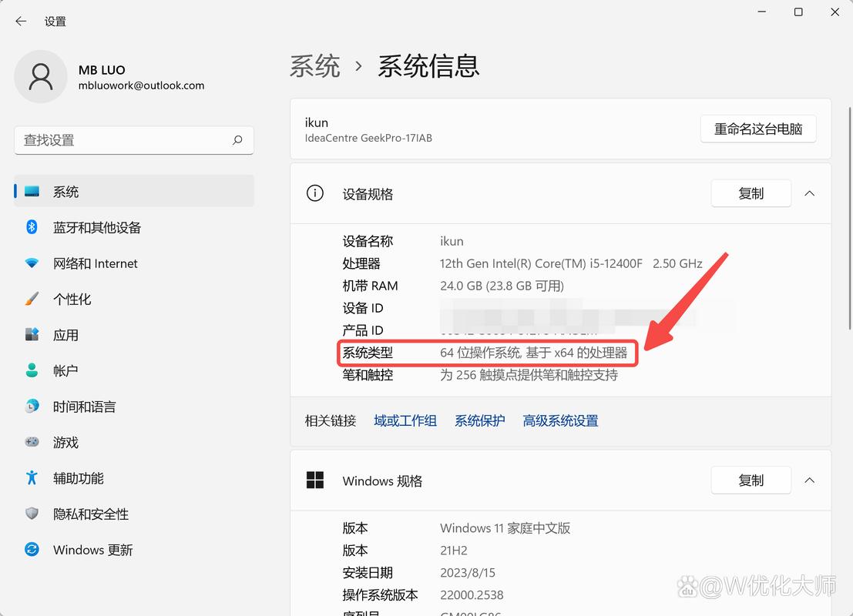
Task: Click the Accessibility figure icon
Action: [x=32, y=478]
